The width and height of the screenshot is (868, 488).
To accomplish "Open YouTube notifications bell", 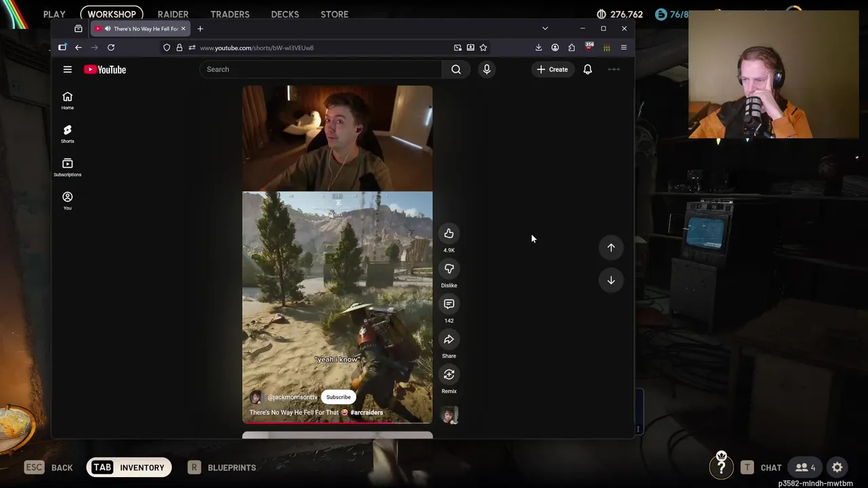I will pos(587,69).
